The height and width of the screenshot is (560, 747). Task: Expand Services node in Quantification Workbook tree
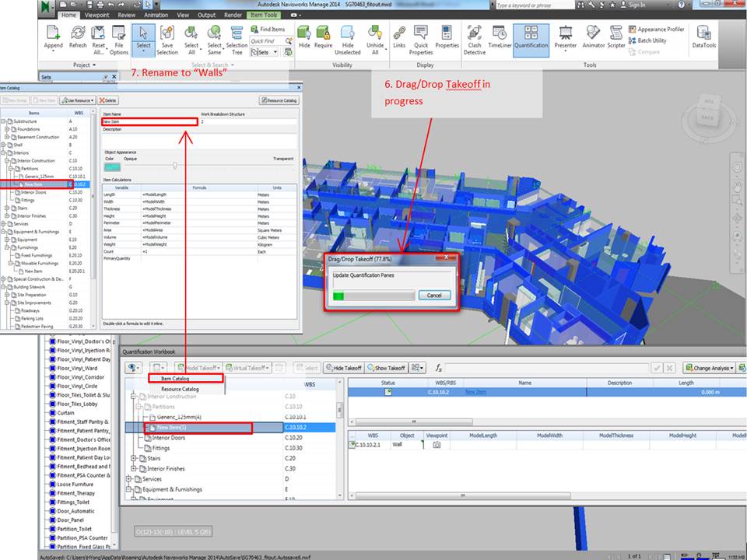click(x=128, y=479)
